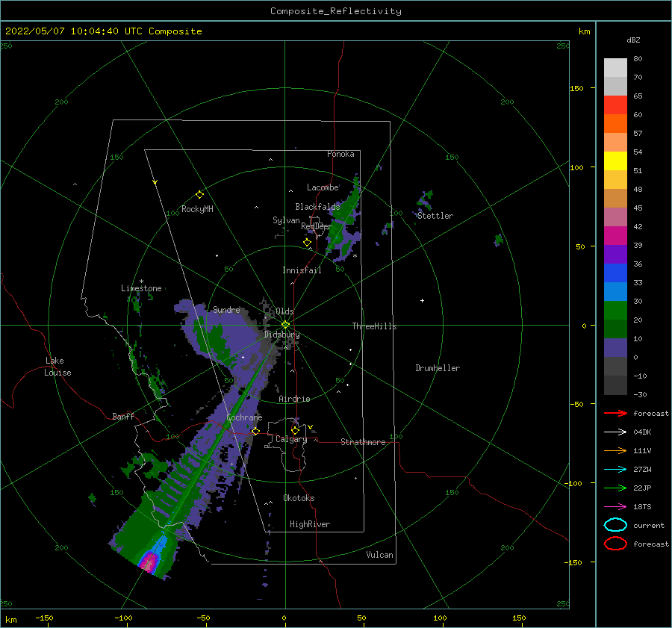Click the Cochrane town label
The width and height of the screenshot is (672, 628).
244,417
